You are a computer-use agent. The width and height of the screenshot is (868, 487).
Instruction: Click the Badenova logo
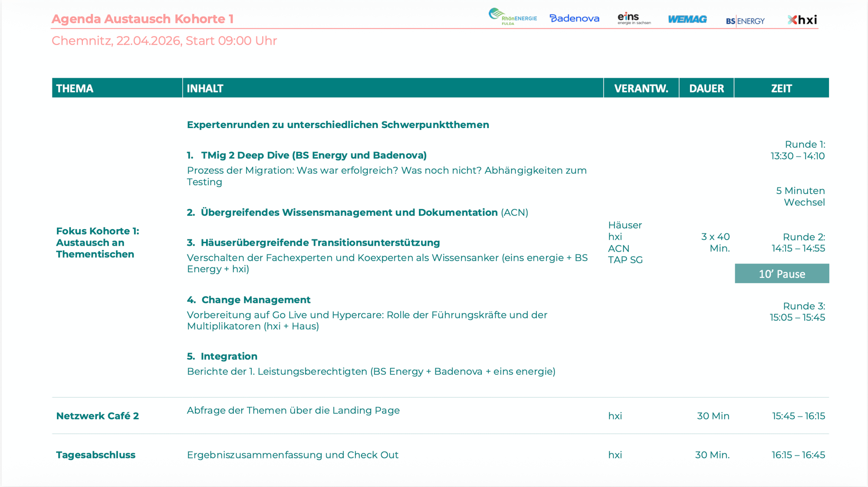point(574,18)
